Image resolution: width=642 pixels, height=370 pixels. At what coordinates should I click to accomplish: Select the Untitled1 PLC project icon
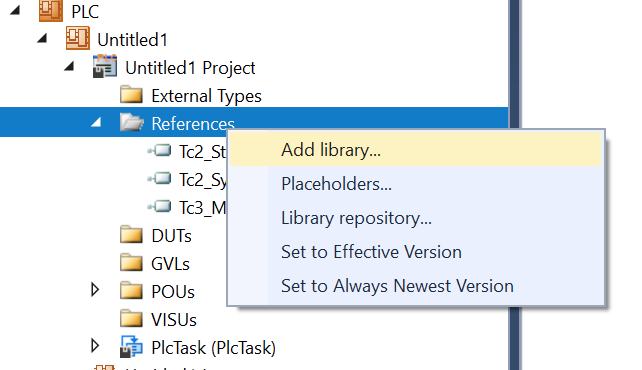[x=78, y=38]
